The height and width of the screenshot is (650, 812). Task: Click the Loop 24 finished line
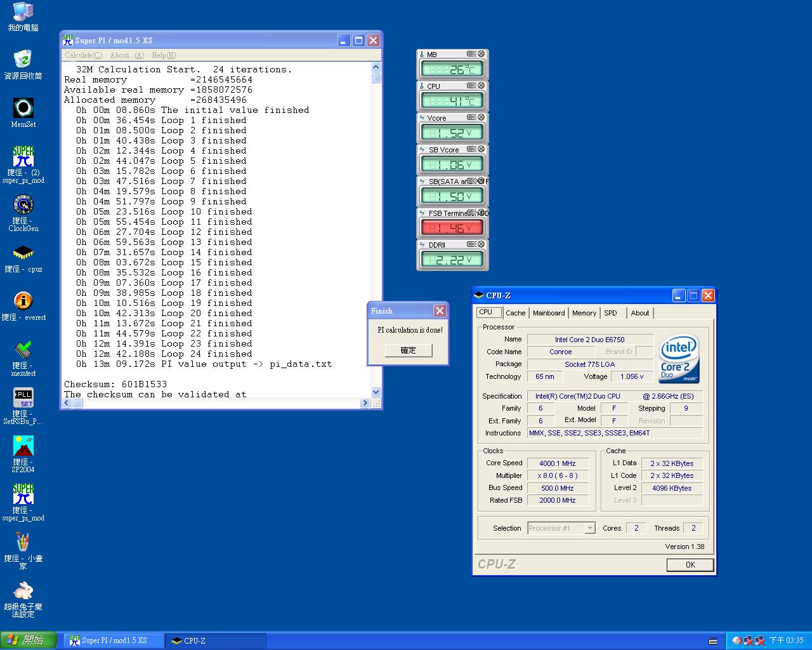pyautogui.click(x=164, y=354)
